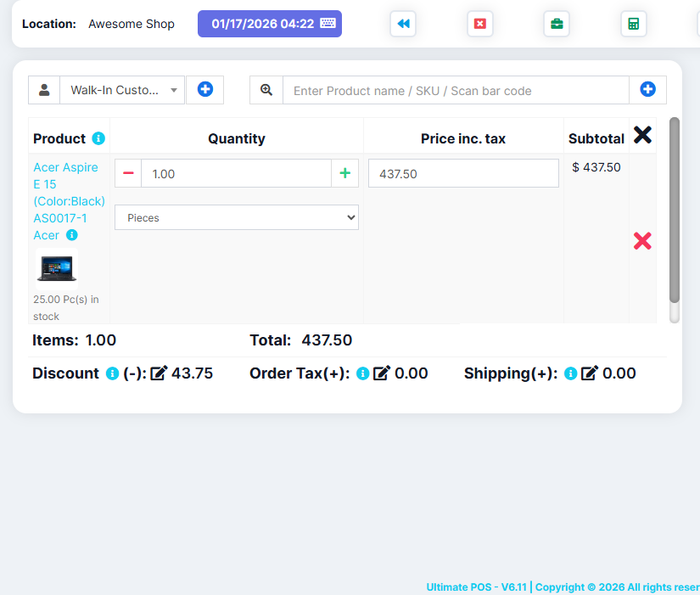The image size is (700, 595).
Task: Expand the Walk-In Customer dropdown
Action: click(x=122, y=90)
